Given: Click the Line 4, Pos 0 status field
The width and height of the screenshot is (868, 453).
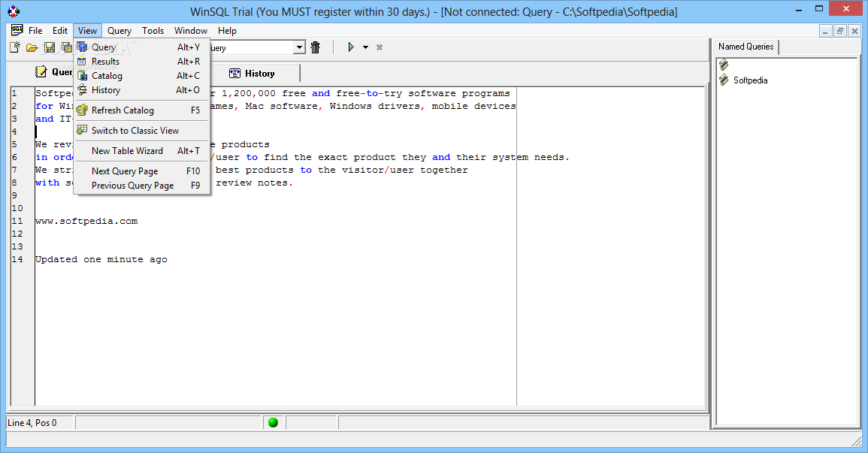Looking at the screenshot, I should (40, 423).
